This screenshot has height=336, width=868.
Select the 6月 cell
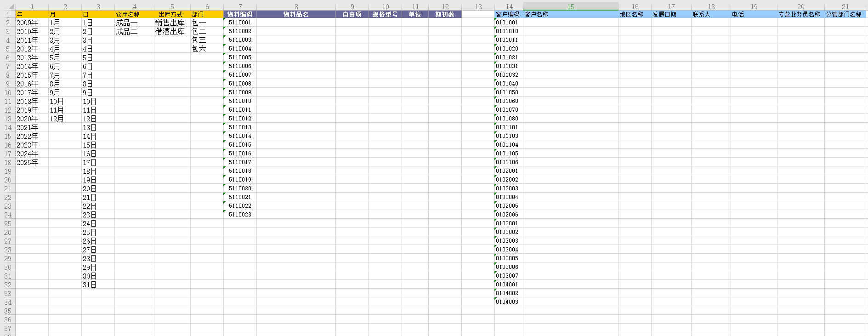click(x=65, y=66)
